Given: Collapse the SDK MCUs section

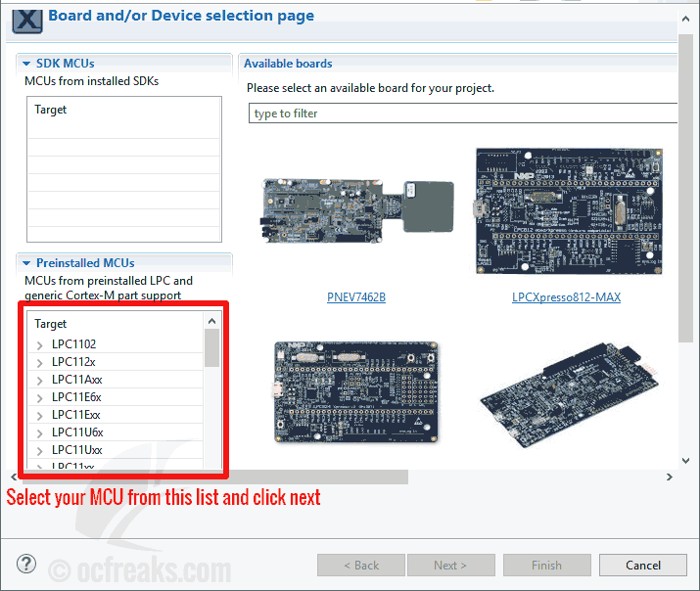Looking at the screenshot, I should click(26, 64).
